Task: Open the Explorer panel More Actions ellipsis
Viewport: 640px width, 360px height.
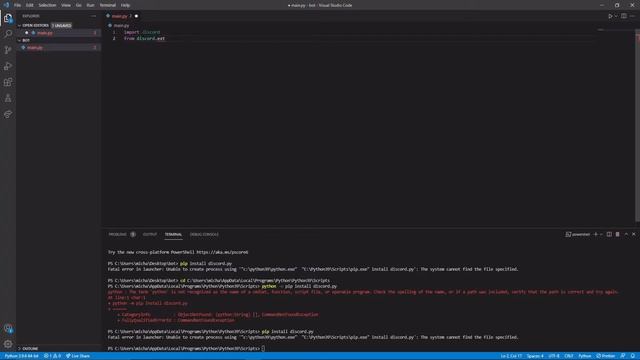Action: pyautogui.click(x=93, y=16)
